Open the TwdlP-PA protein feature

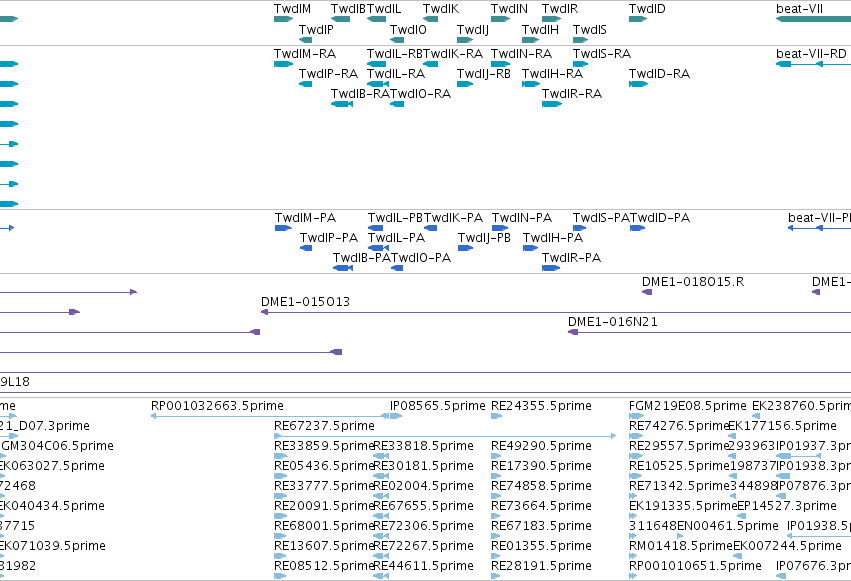tap(306, 248)
